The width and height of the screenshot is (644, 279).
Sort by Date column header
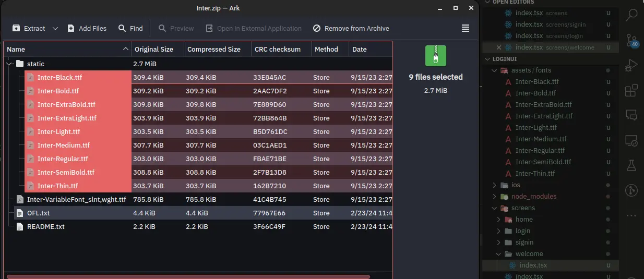coord(370,49)
